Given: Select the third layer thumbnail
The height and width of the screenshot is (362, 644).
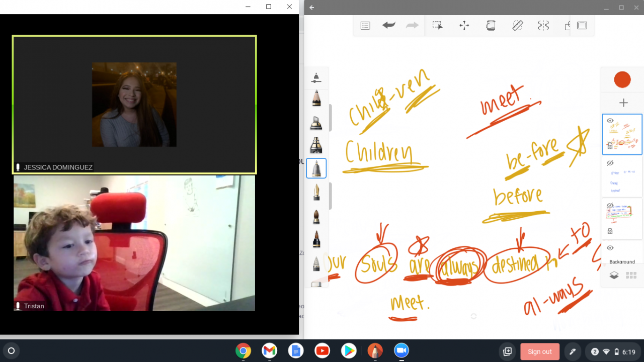Looking at the screenshot, I should coord(622,219).
